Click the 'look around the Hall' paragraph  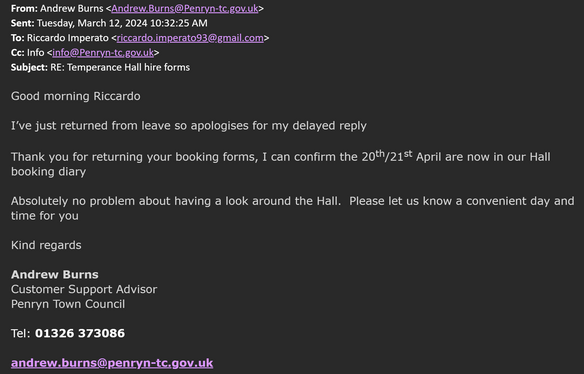[292, 208]
